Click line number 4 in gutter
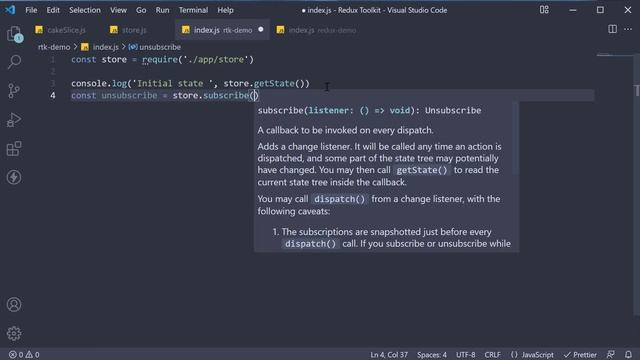The image size is (640, 360). pyautogui.click(x=53, y=96)
